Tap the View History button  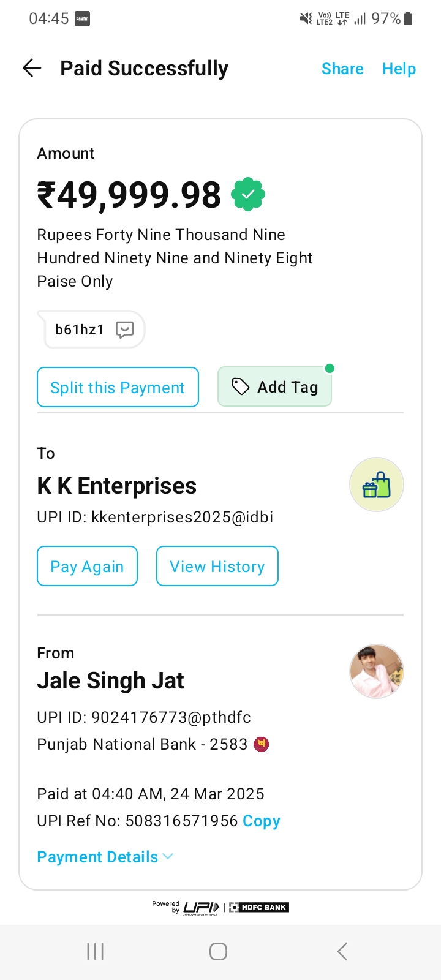(x=217, y=566)
